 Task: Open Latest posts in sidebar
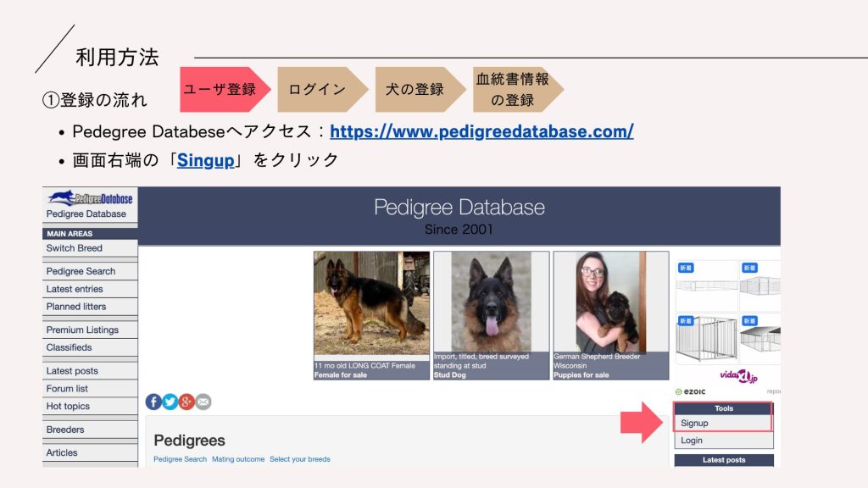click(90, 371)
